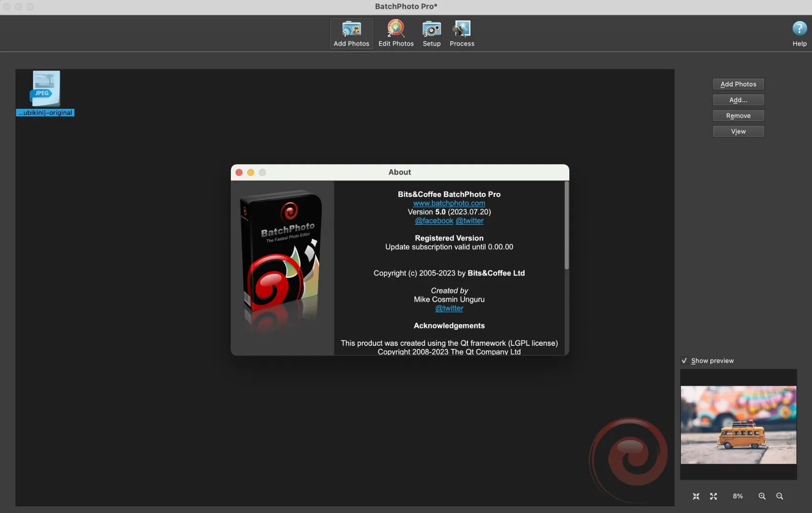Open the www.batchphoto.com link in the About dialog
The image size is (812, 513).
[x=449, y=203]
